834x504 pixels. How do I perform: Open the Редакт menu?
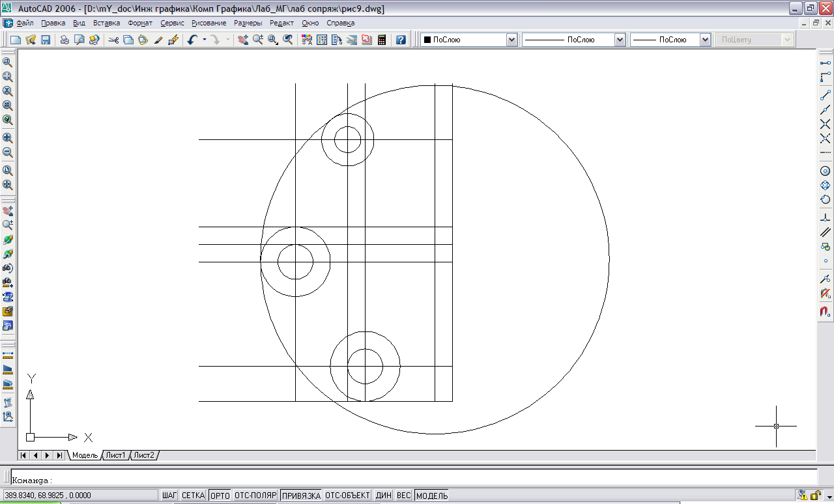pos(282,23)
